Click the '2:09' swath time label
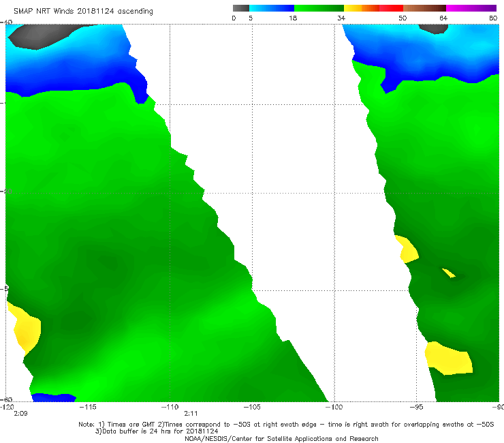Viewport: 504px width, 443px height. click(20, 414)
